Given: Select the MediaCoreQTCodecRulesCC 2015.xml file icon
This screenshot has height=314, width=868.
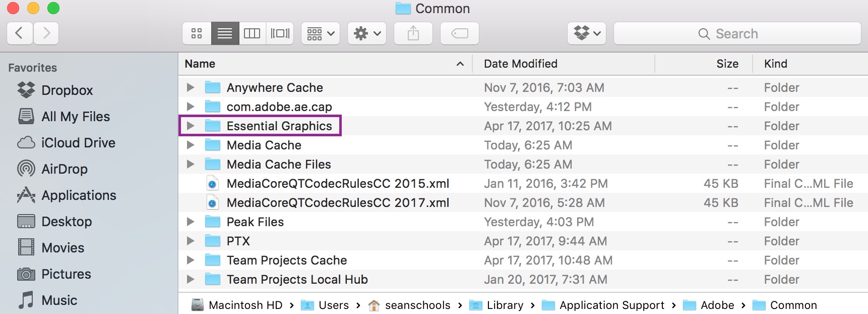Looking at the screenshot, I should pos(213,183).
